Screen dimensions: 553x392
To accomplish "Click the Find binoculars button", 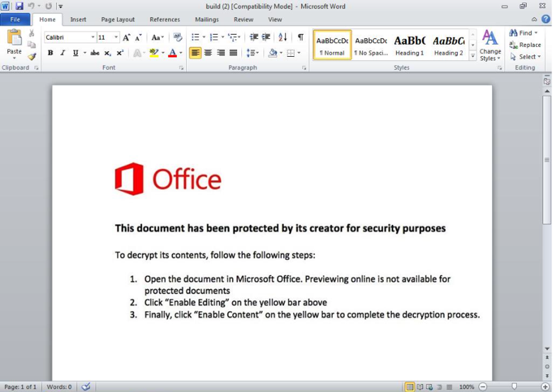I will [x=523, y=33].
